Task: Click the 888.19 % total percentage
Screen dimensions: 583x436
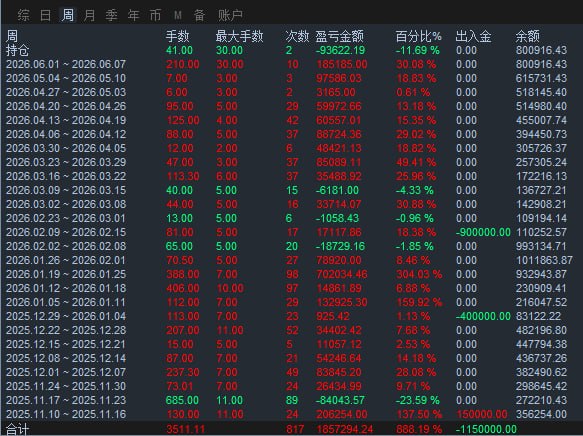Action: (419, 429)
